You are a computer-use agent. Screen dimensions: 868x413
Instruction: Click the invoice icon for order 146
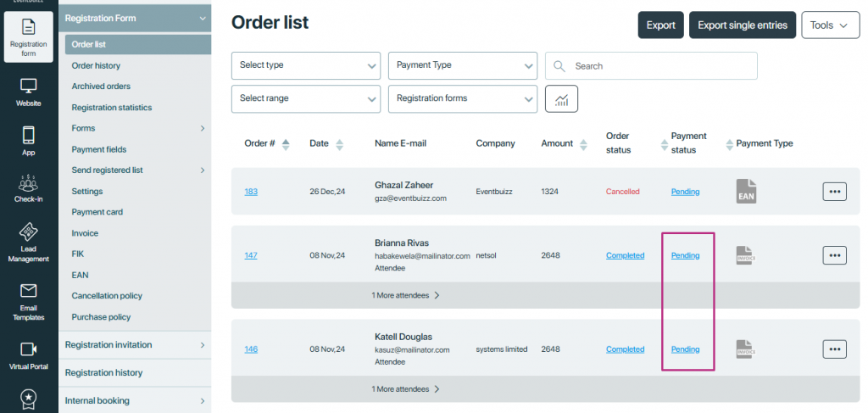coord(746,349)
